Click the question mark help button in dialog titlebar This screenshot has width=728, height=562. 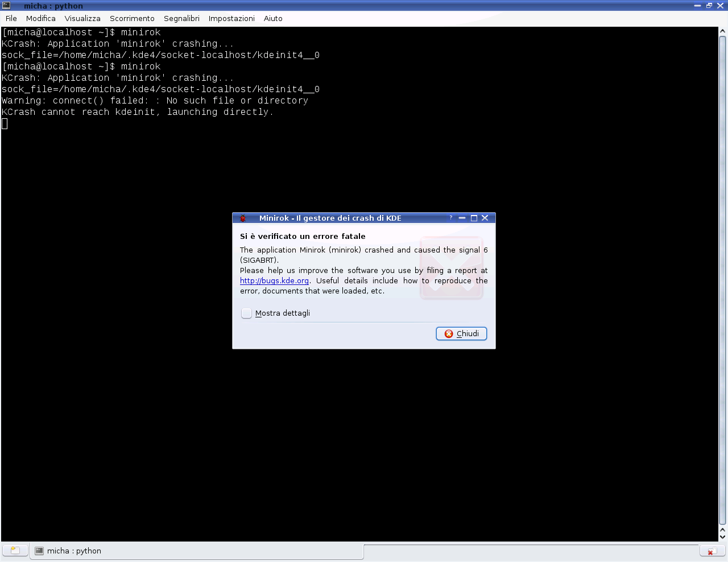click(450, 218)
